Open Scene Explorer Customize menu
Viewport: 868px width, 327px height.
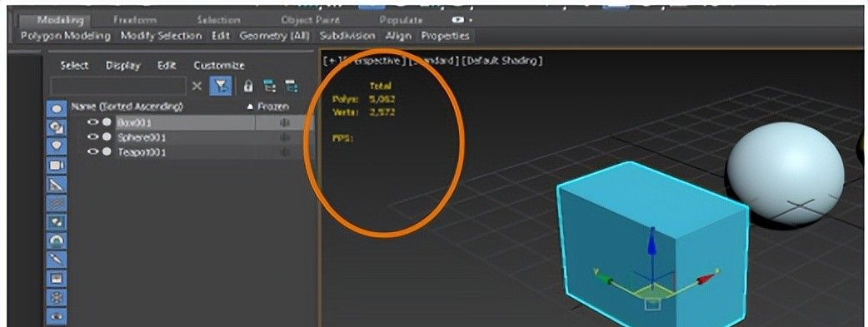219,65
